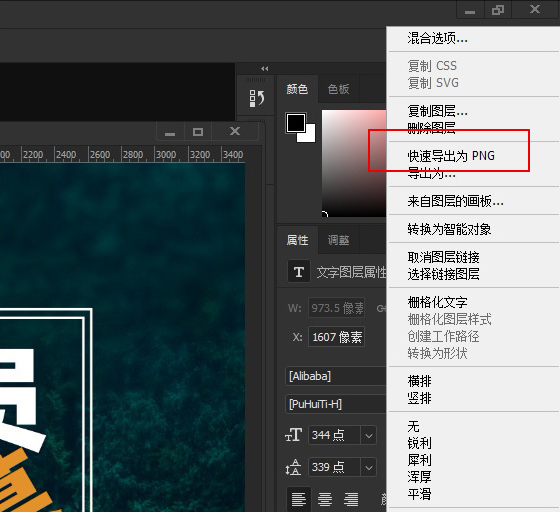Open the font size dropdown arrow
Image resolution: width=560 pixels, height=512 pixels.
[x=369, y=435]
